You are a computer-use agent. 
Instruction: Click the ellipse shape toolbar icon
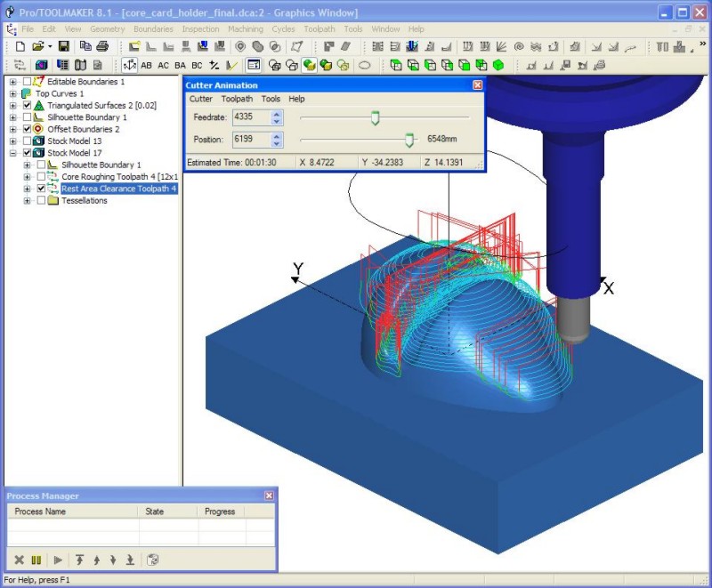tap(365, 65)
